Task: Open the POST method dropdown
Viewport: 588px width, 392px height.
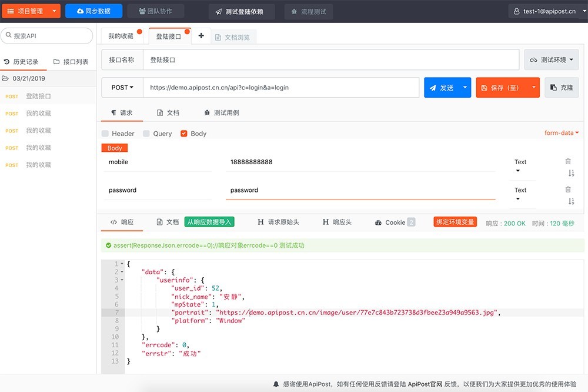Action: [122, 87]
